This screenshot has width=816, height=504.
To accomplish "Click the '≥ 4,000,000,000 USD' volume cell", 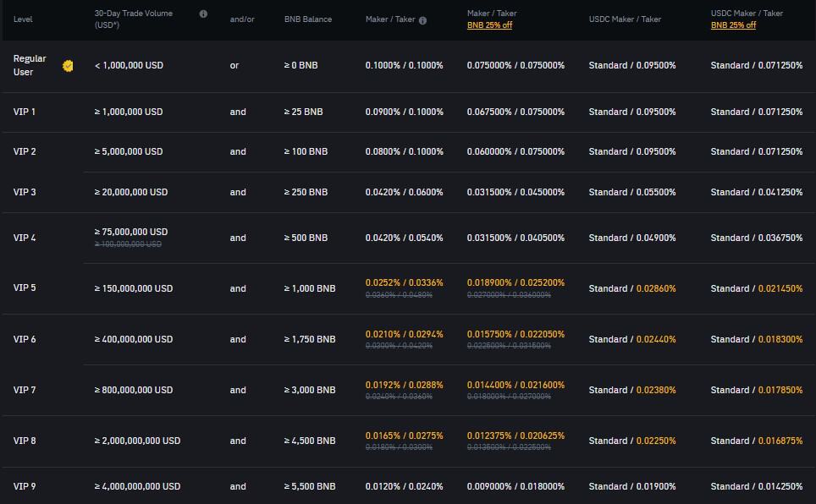I will (137, 486).
